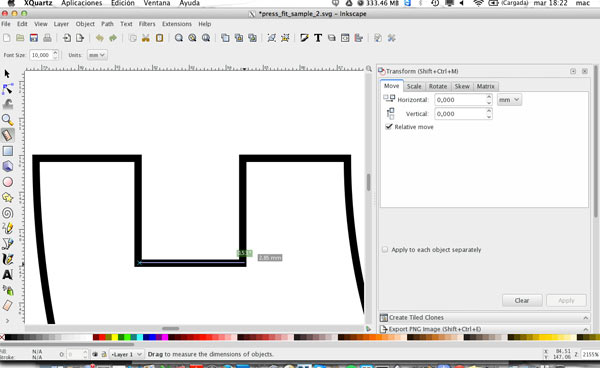Click the Undo arrow icon
The height and width of the screenshot is (368, 600).
coord(99,38)
